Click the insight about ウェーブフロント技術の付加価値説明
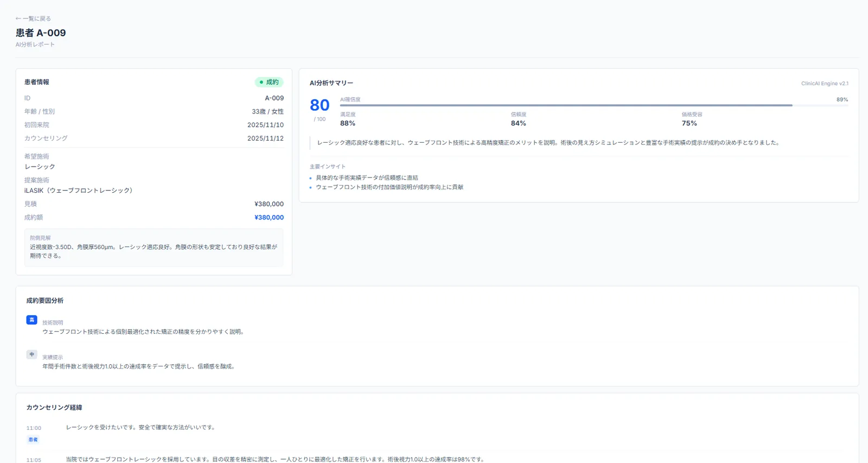 (390, 187)
